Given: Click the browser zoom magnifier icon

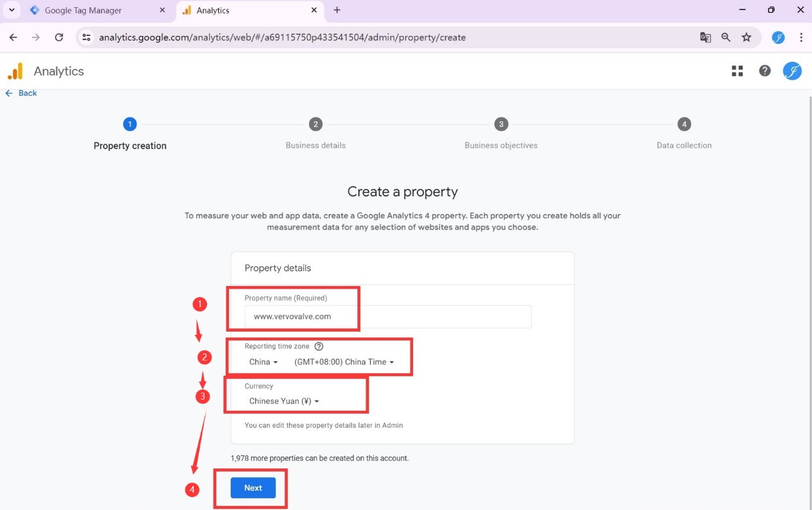Looking at the screenshot, I should click(x=725, y=37).
